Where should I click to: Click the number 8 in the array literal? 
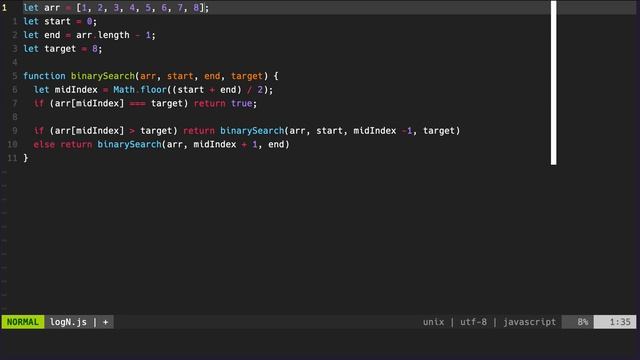(x=196, y=8)
